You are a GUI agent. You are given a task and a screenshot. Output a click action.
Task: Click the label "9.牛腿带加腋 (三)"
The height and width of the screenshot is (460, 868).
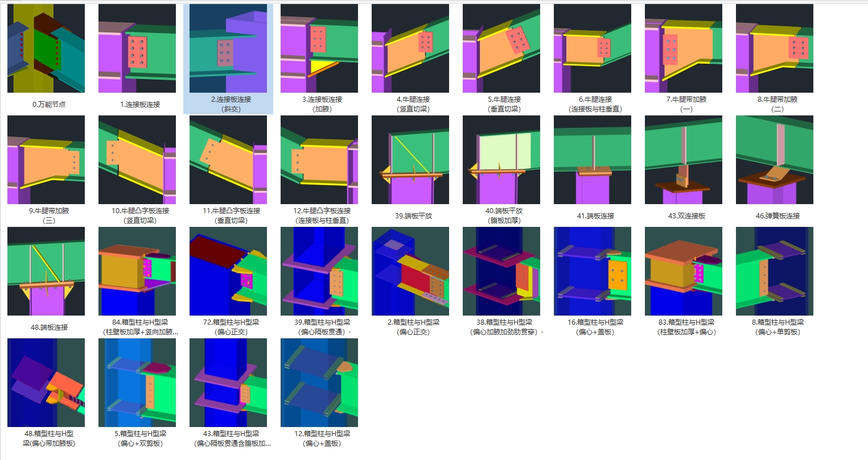click(49, 216)
